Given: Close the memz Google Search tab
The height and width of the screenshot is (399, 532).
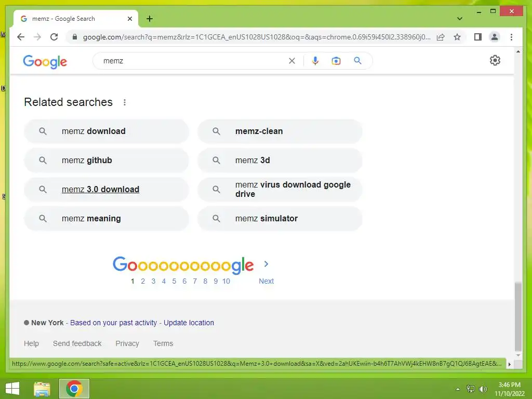Looking at the screenshot, I should click(129, 19).
